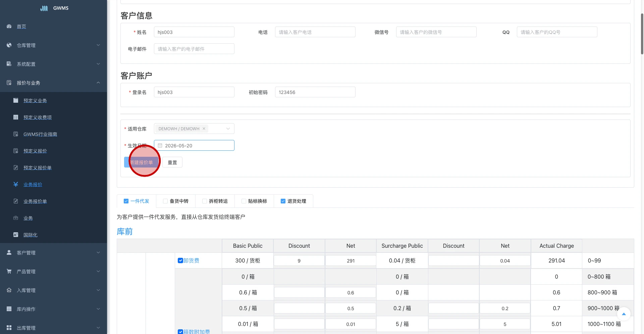Click the 仓库管理 globe icon

(x=9, y=45)
